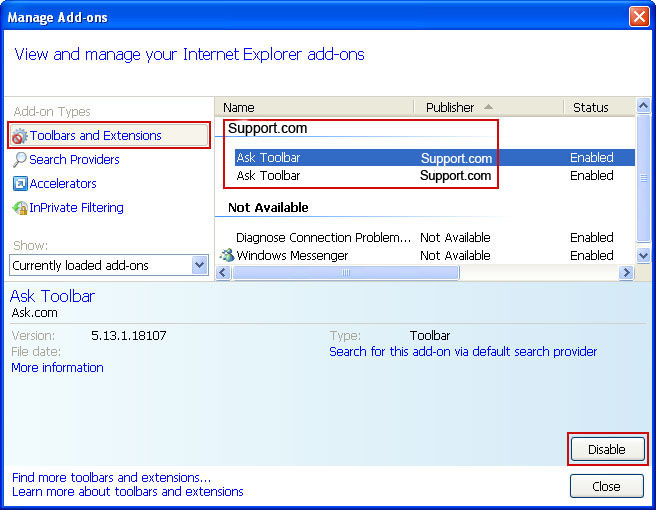Open Learn more about toolbars and extensions
The width and height of the screenshot is (656, 510).
(x=128, y=492)
